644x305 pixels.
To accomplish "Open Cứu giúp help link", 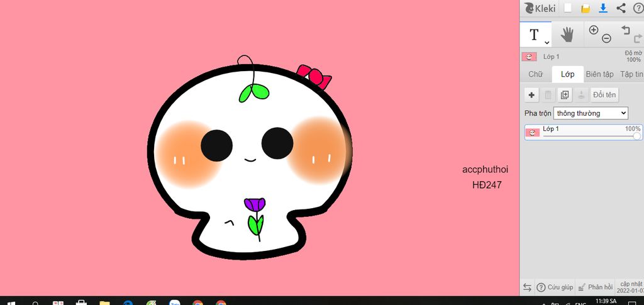I will pyautogui.click(x=555, y=287).
